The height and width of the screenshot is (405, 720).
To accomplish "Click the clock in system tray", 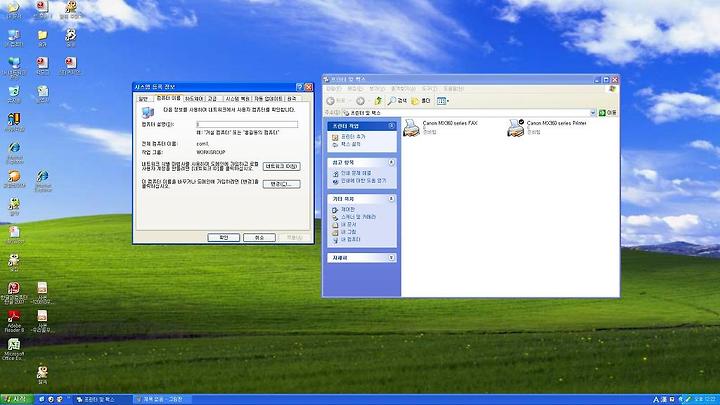I will coord(706,399).
